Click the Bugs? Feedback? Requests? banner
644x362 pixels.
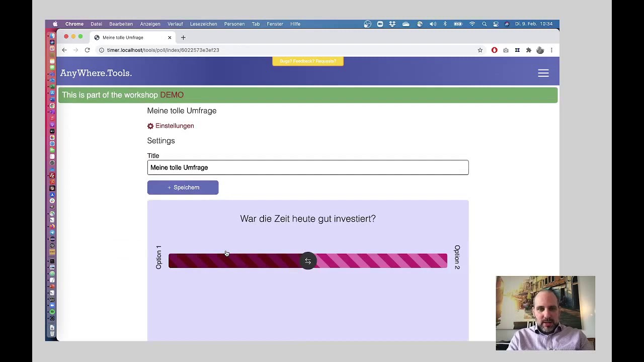tap(308, 61)
